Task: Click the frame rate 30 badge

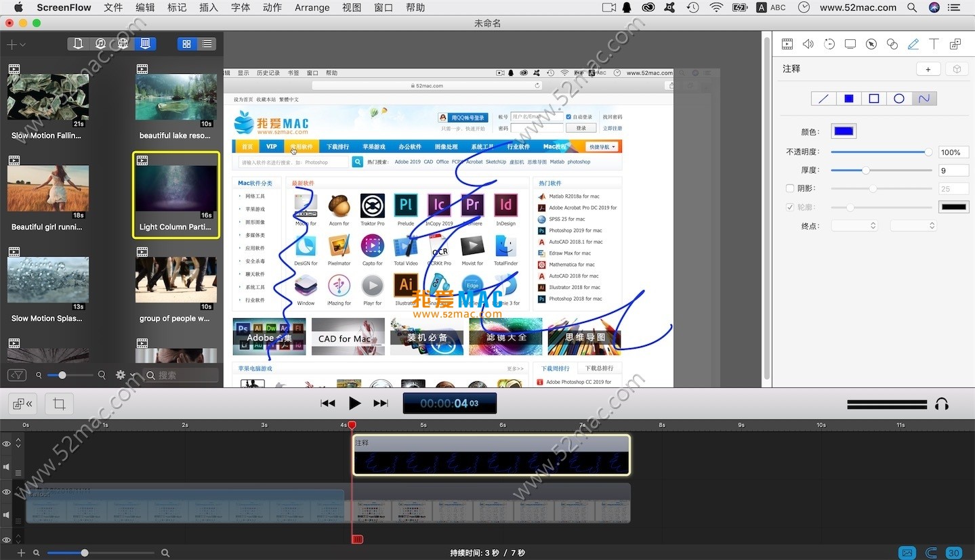Action: (x=954, y=553)
